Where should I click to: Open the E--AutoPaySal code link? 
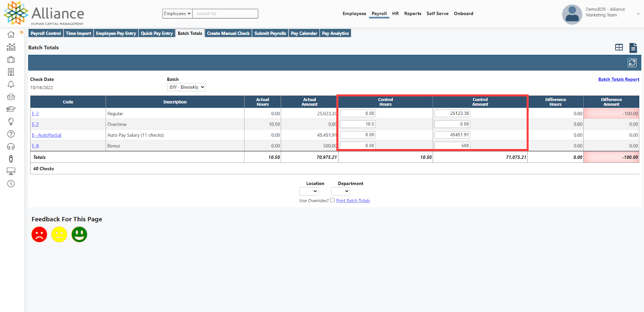tap(47, 135)
